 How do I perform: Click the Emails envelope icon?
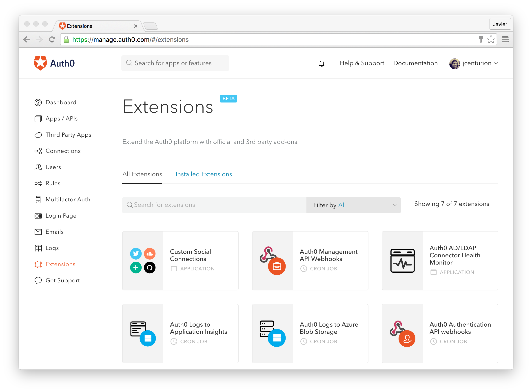click(38, 232)
